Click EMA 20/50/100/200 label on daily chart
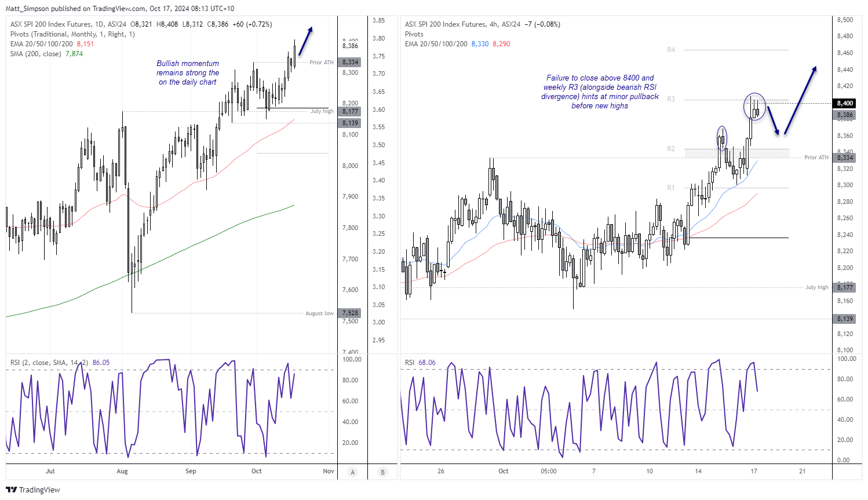 click(42, 44)
